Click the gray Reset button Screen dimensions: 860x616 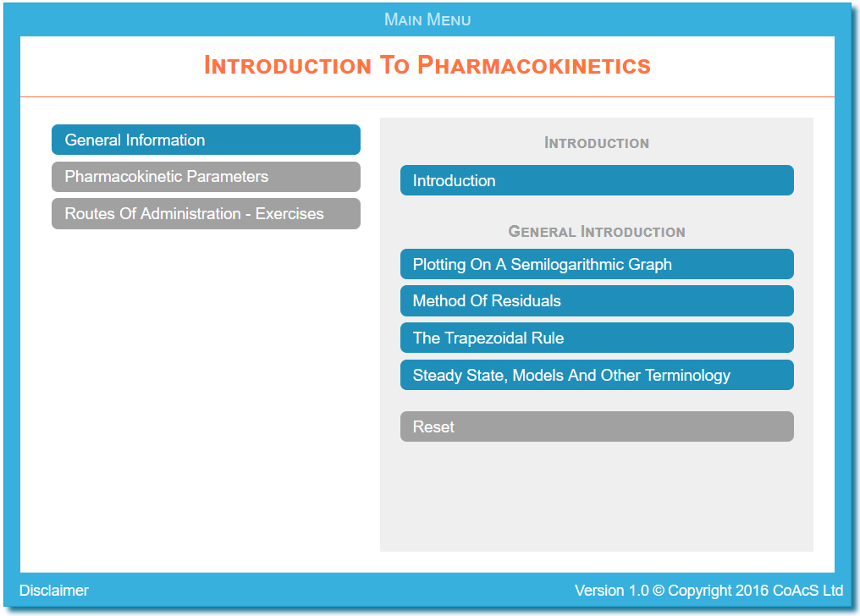[597, 426]
